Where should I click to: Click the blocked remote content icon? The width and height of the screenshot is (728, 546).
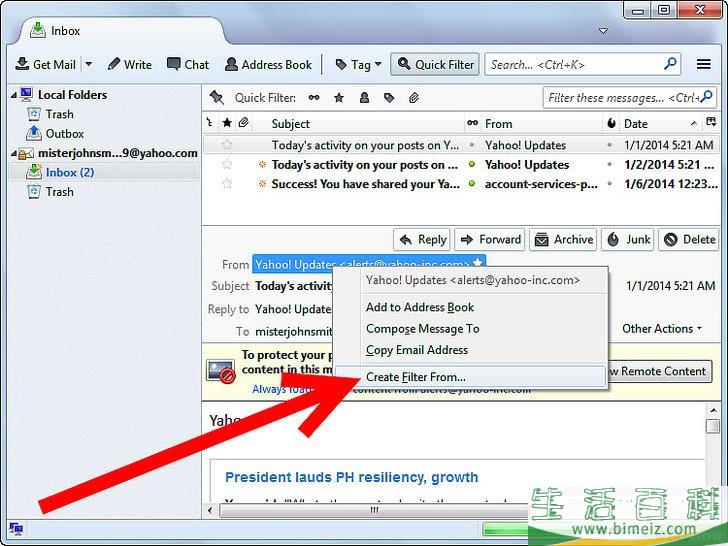point(221,371)
